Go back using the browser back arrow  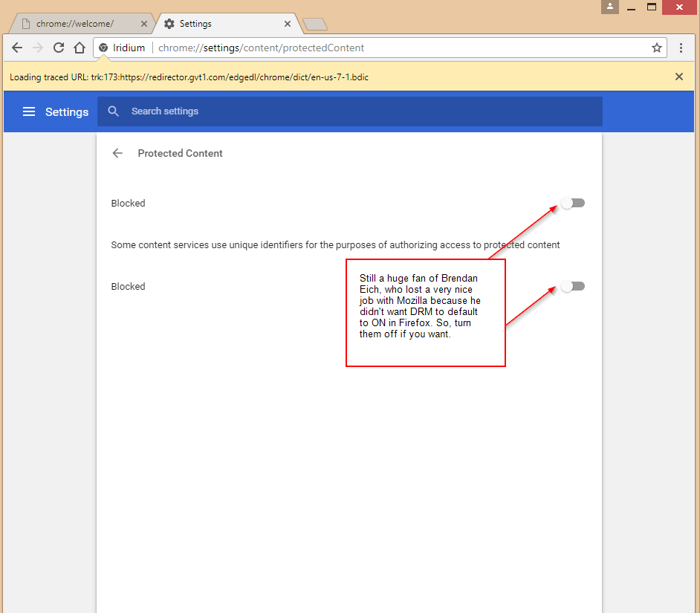[x=17, y=48]
